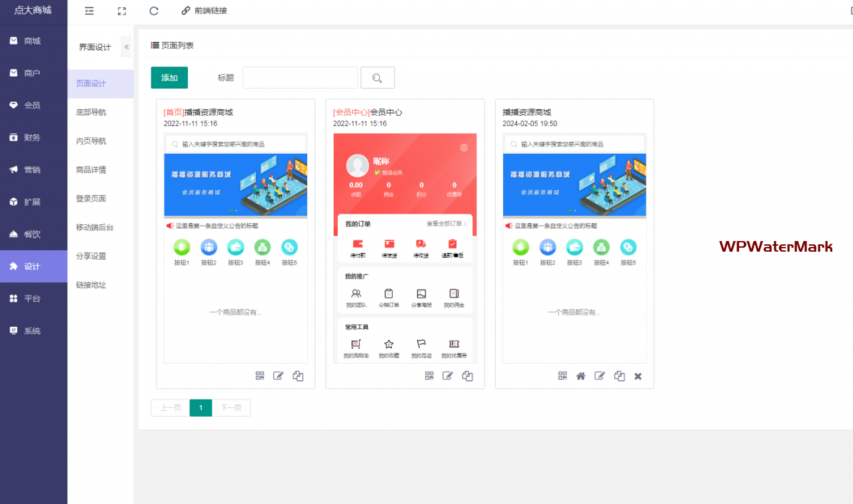Collapse the 界面设计 submenu panel arrow
This screenshot has width=853, height=504.
tap(127, 47)
